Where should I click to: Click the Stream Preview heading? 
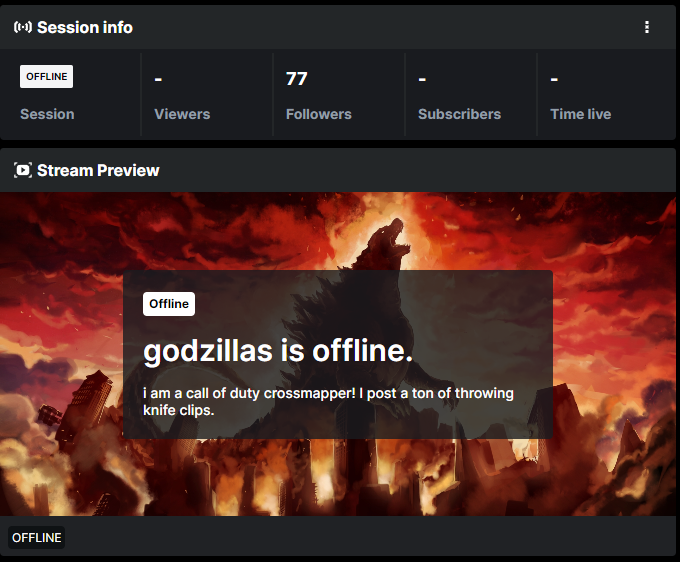pyautogui.click(x=98, y=170)
